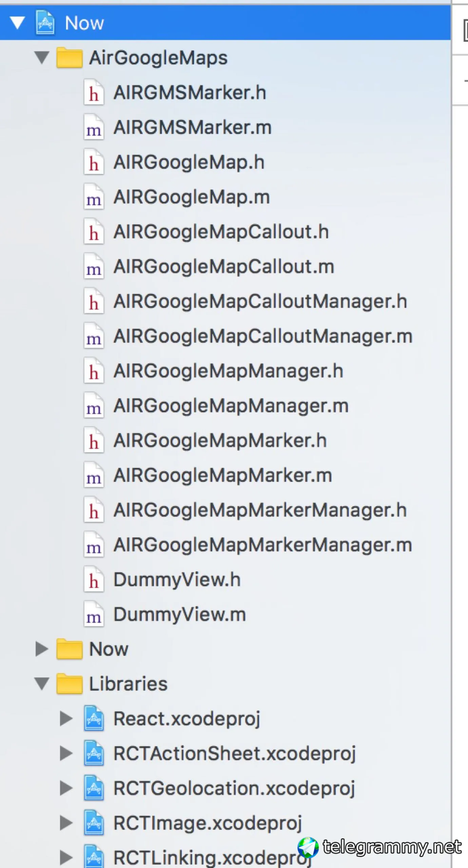Image resolution: width=468 pixels, height=868 pixels.
Task: Click the Libraries folder icon
Action: point(69,684)
